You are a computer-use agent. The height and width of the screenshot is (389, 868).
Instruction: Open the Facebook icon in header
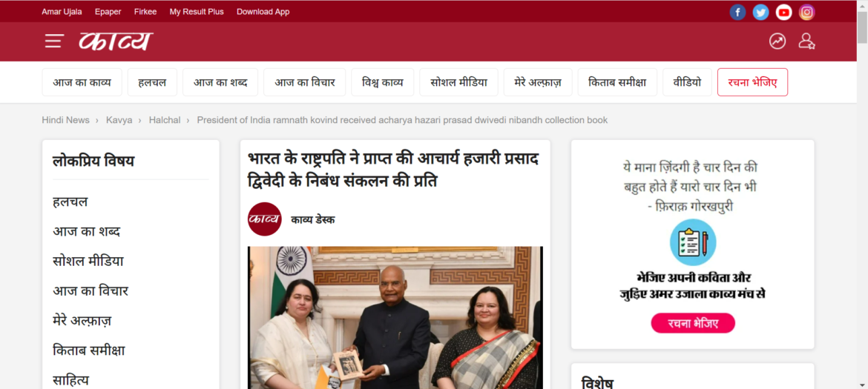[737, 12]
